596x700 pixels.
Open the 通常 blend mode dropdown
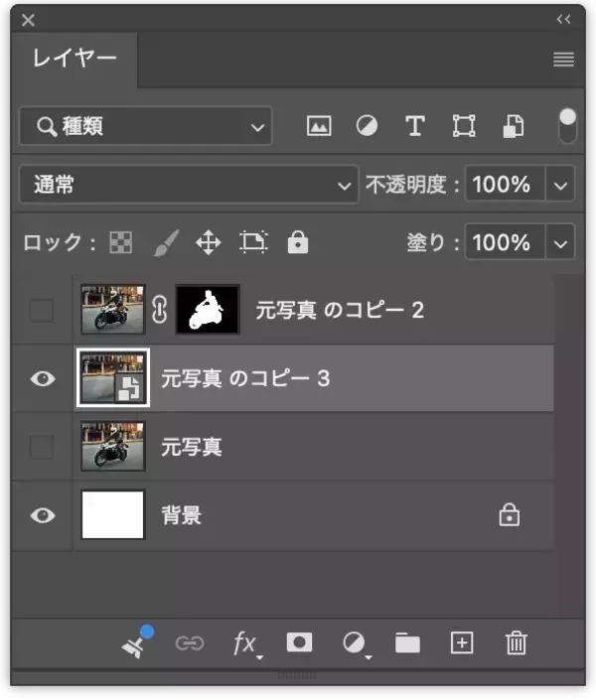click(189, 185)
